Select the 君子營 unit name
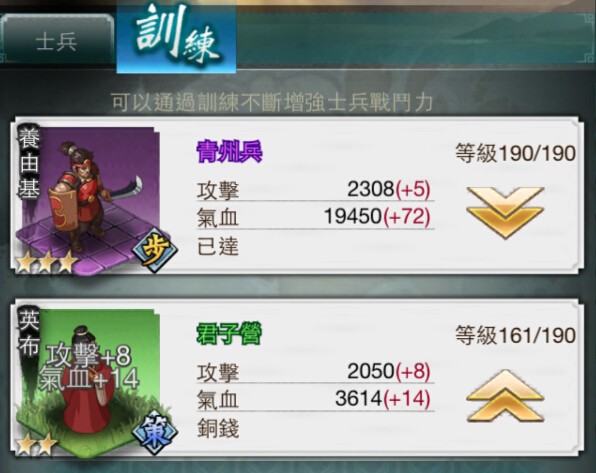 229,334
